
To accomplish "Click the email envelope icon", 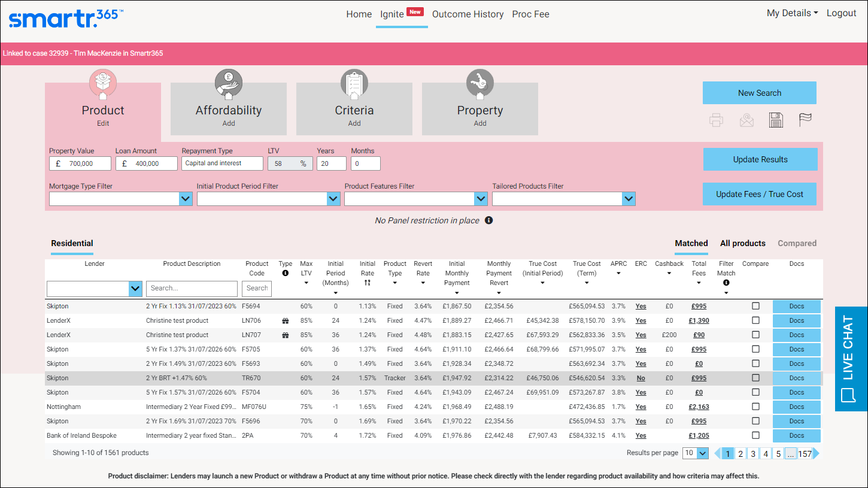I will (x=746, y=120).
